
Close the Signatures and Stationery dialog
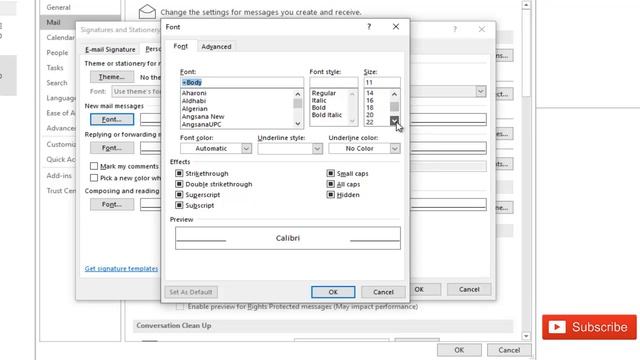482,29
